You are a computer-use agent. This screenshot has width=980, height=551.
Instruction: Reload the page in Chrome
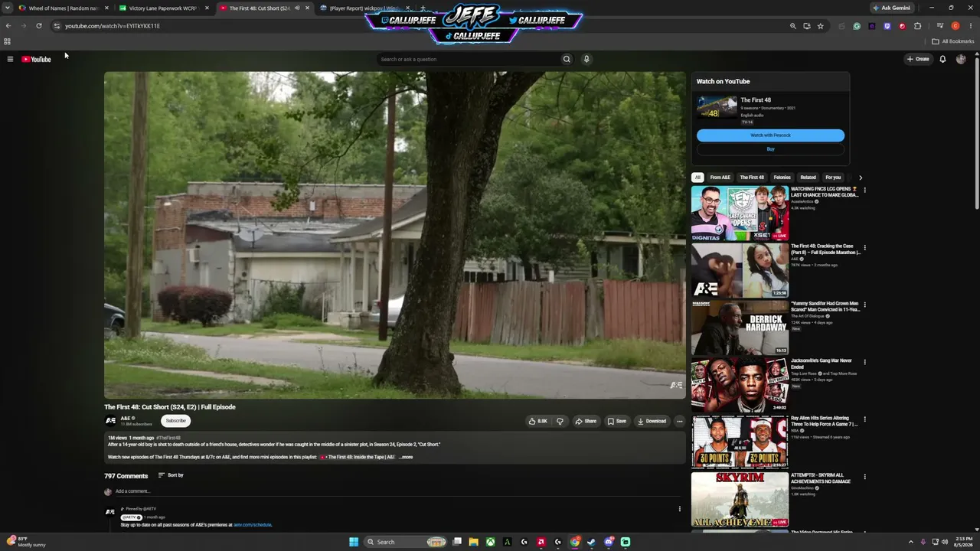tap(39, 26)
